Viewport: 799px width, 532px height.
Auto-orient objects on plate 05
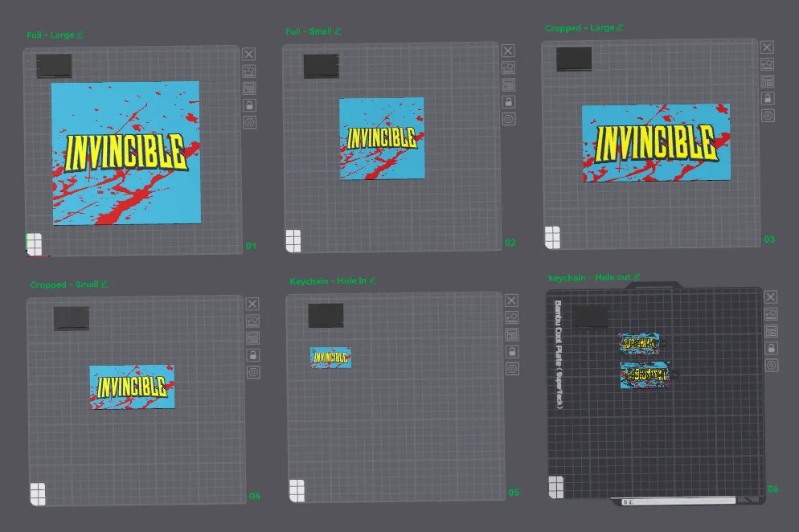pos(511,317)
